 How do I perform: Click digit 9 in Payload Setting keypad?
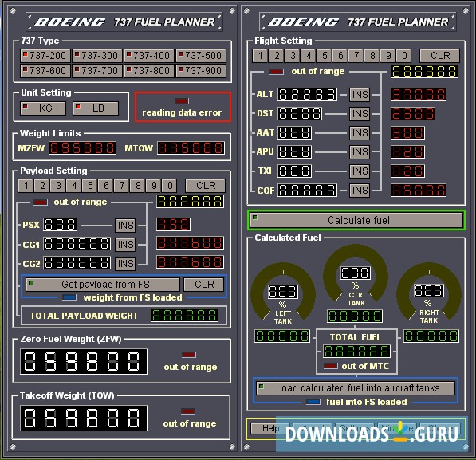point(154,186)
